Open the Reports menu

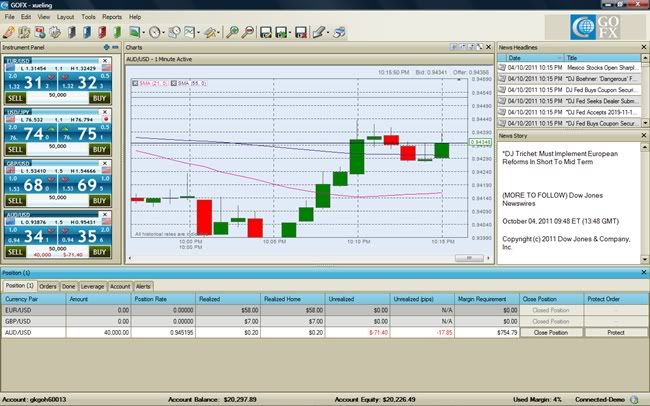112,17
